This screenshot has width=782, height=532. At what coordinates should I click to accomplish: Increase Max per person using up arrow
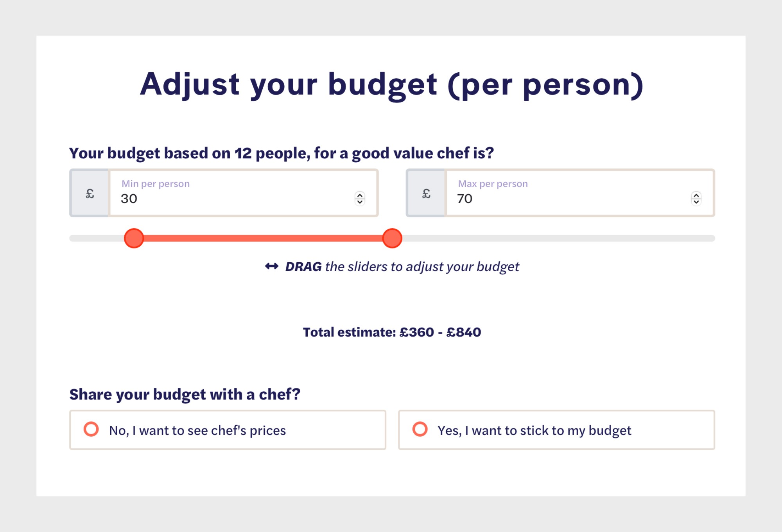coord(696,195)
